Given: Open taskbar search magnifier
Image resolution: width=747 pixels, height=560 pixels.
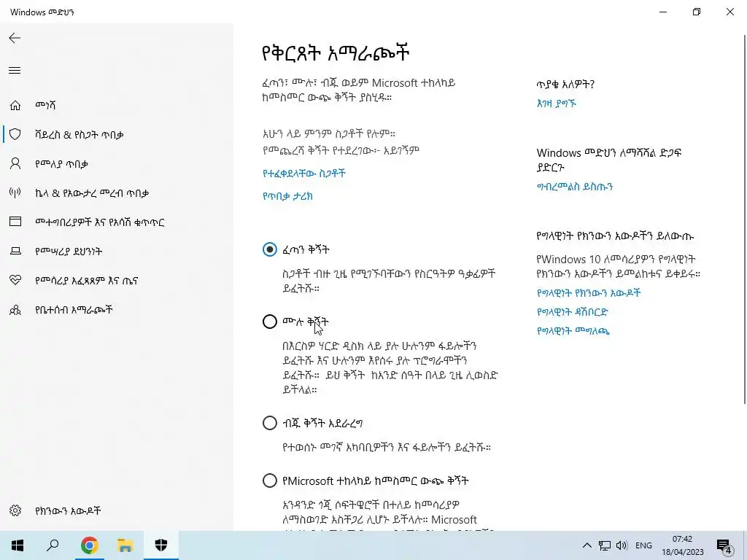Looking at the screenshot, I should coord(53,545).
